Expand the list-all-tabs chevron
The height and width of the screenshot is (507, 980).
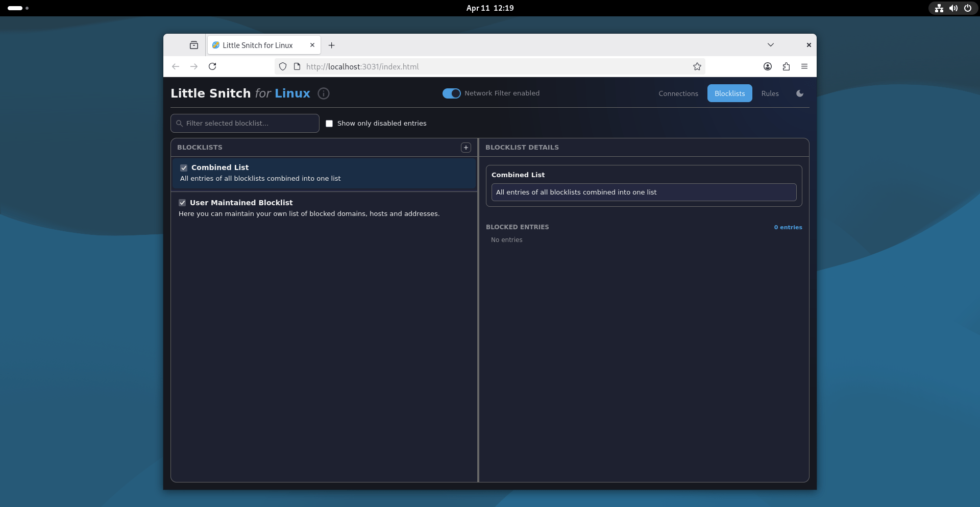coord(771,45)
